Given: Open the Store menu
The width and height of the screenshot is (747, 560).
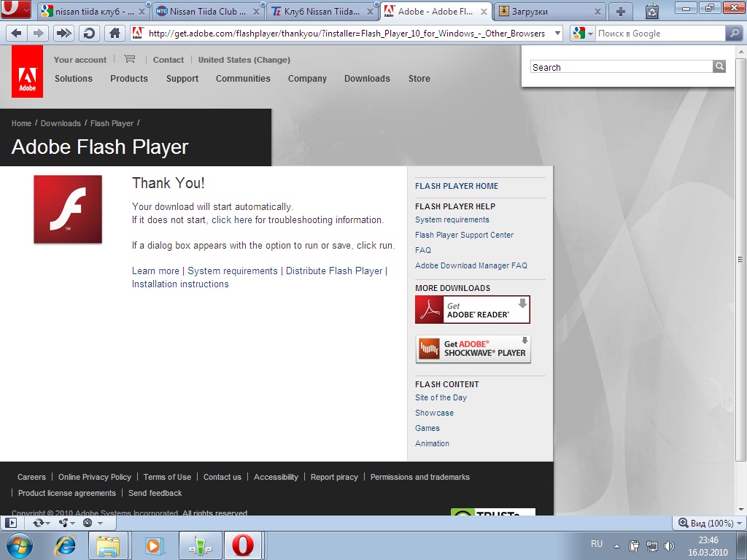Looking at the screenshot, I should [419, 79].
